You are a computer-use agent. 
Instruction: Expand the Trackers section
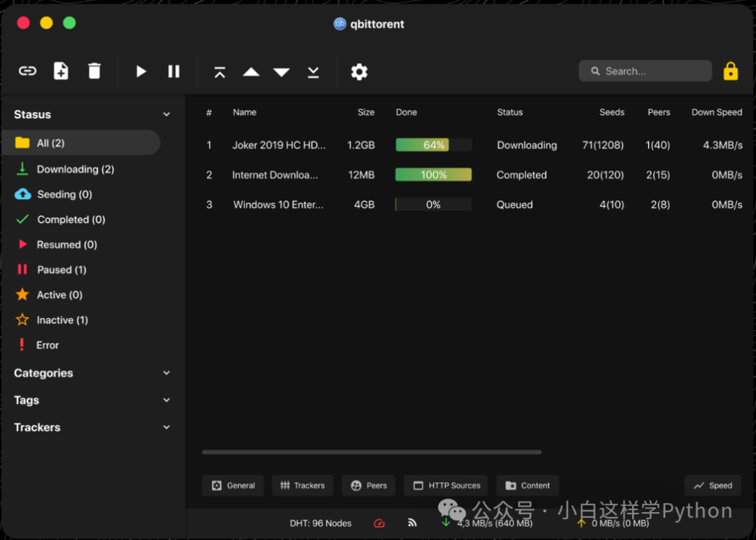tap(167, 427)
